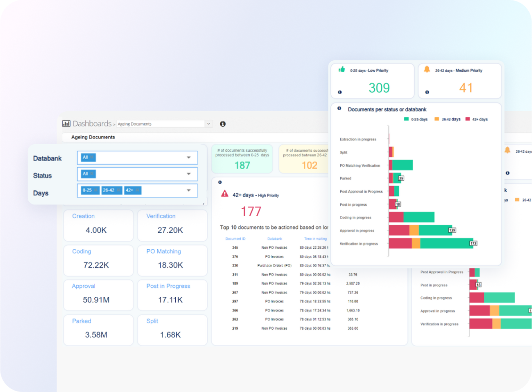Click the Dashboards bar-chart icon in the header
Viewport: 532px width, 392px height.
click(x=66, y=123)
